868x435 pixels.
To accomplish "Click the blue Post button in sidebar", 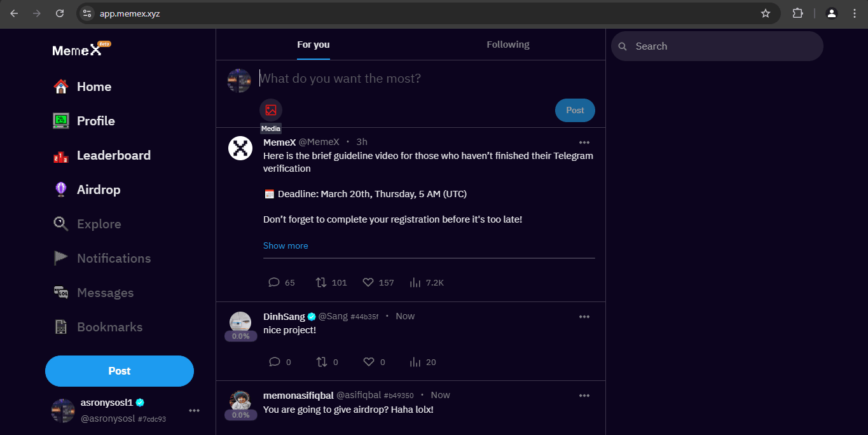I will point(120,371).
